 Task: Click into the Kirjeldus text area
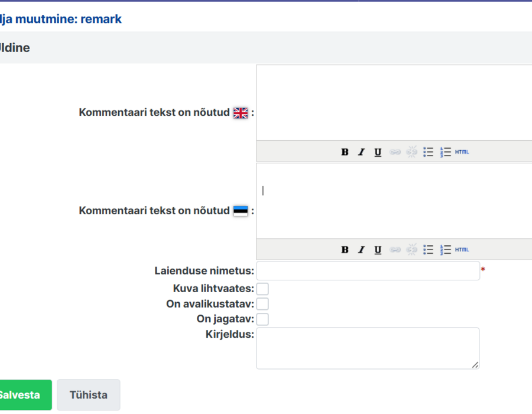[x=368, y=348]
